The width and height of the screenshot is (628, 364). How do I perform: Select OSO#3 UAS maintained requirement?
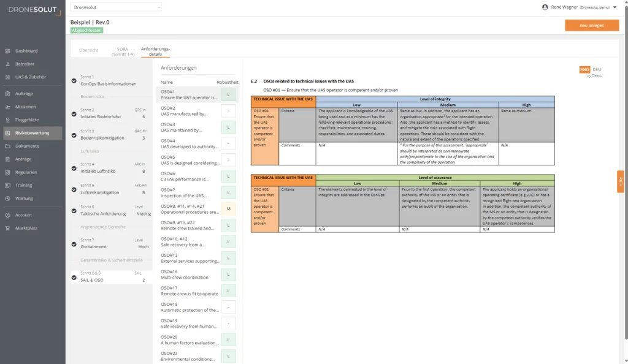189,127
